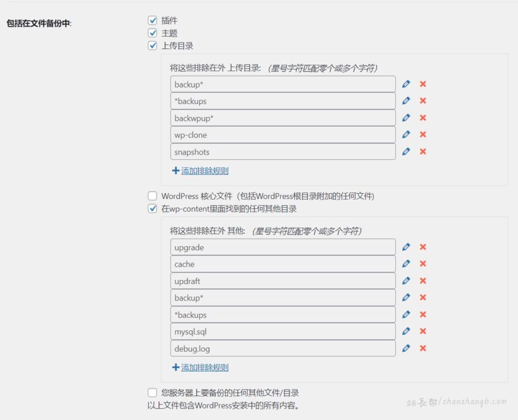
Task: Delete the debug.log exclusion rule
Action: coord(423,348)
